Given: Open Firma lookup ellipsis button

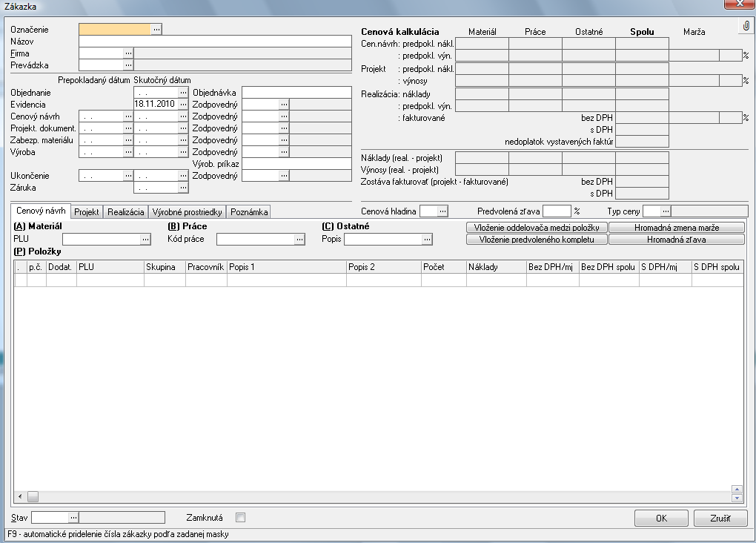Looking at the screenshot, I should 127,53.
